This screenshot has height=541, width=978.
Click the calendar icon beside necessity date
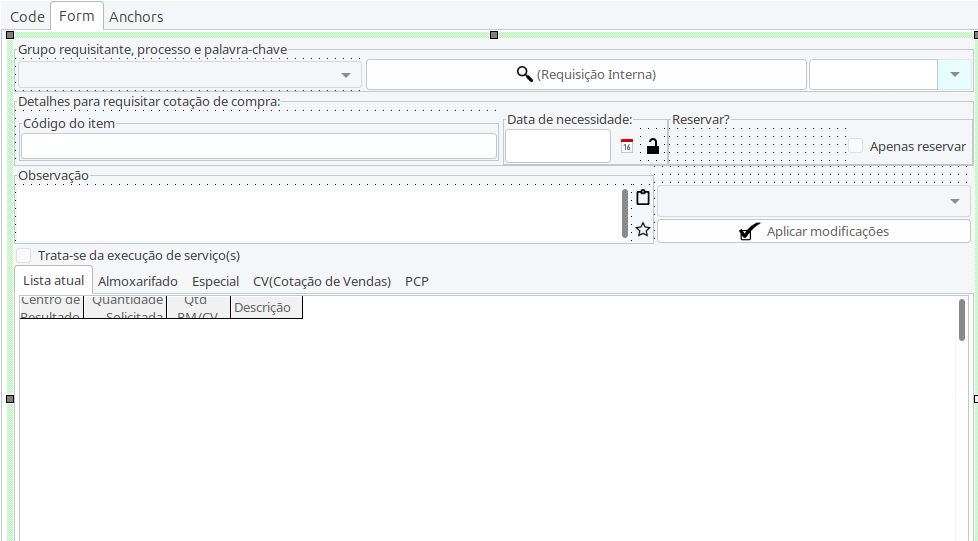pyautogui.click(x=627, y=146)
